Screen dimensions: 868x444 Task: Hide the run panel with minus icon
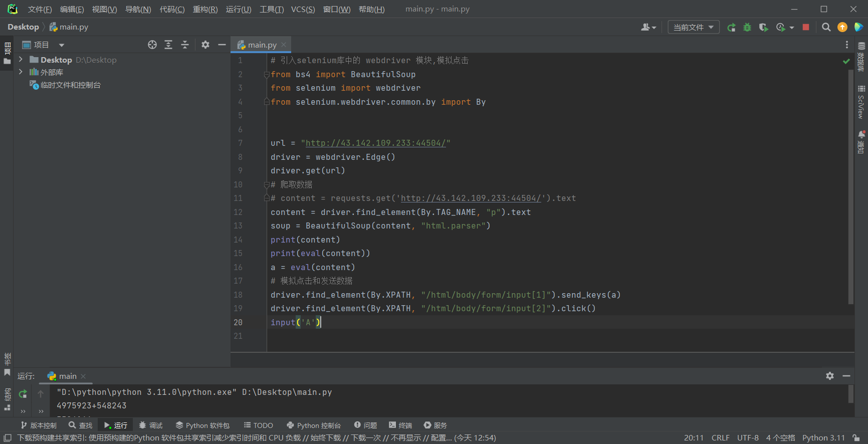click(846, 376)
